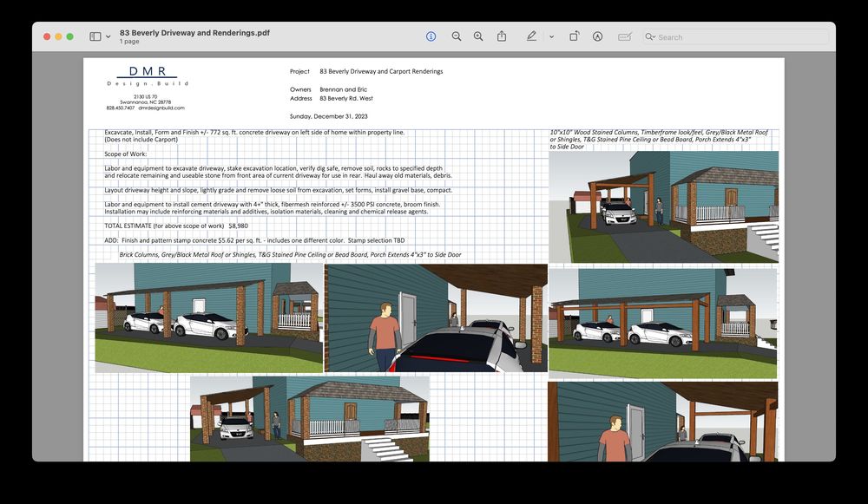
Task: Toggle the sidebar view button
Action: click(95, 36)
